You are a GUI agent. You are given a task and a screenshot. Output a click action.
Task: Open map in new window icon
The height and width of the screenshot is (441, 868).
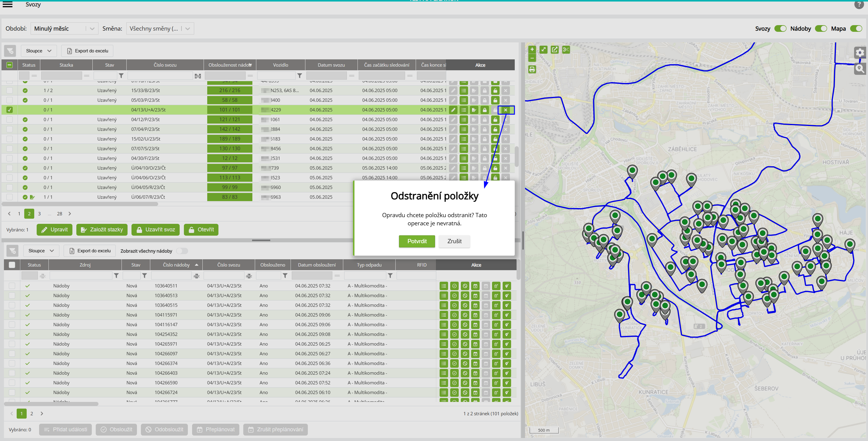coord(554,50)
